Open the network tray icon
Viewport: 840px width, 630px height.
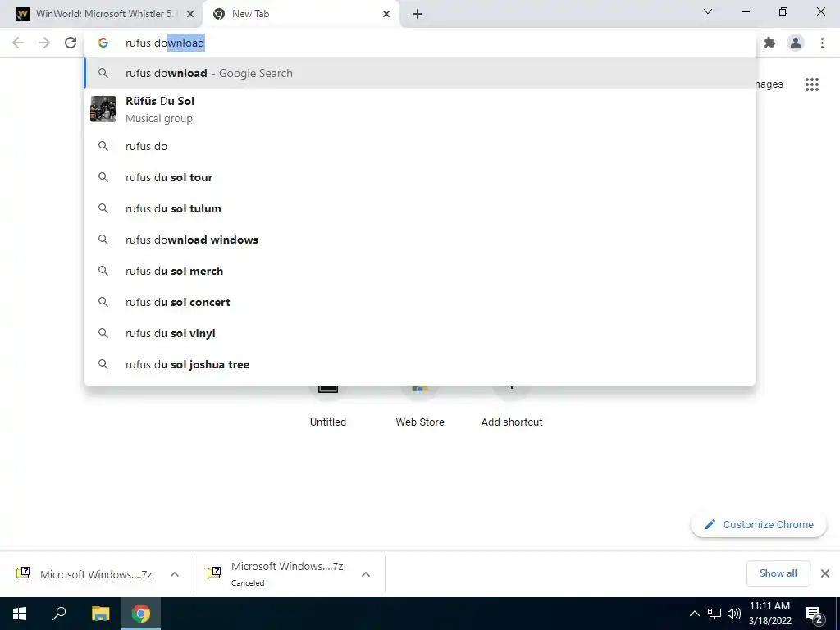[x=714, y=614]
